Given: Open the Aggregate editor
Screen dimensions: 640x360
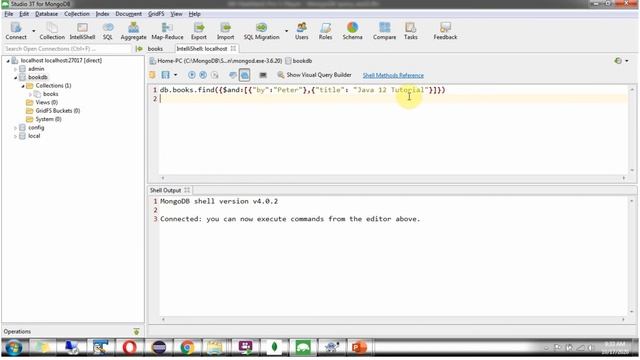Looking at the screenshot, I should (133, 31).
